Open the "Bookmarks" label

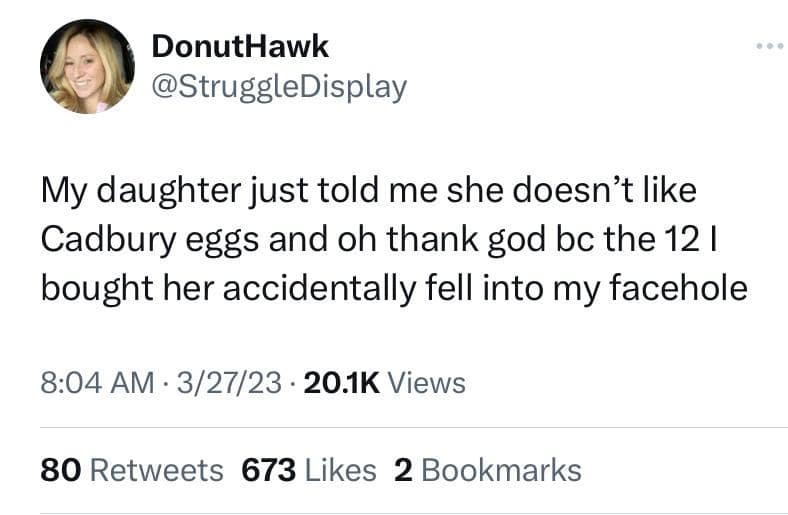(501, 469)
